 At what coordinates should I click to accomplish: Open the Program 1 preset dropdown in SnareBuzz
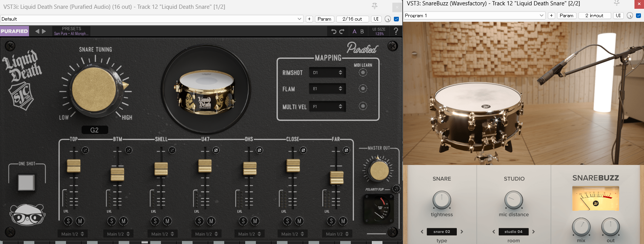pyautogui.click(x=475, y=16)
